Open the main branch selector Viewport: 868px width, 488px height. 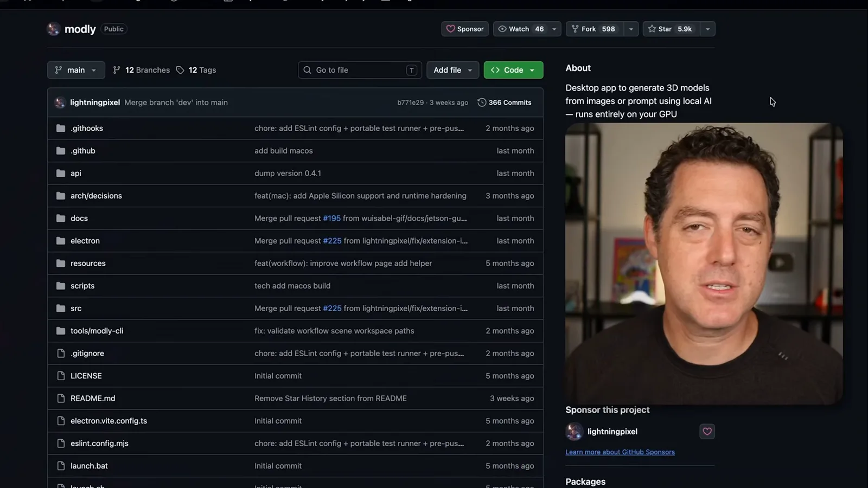(x=76, y=70)
